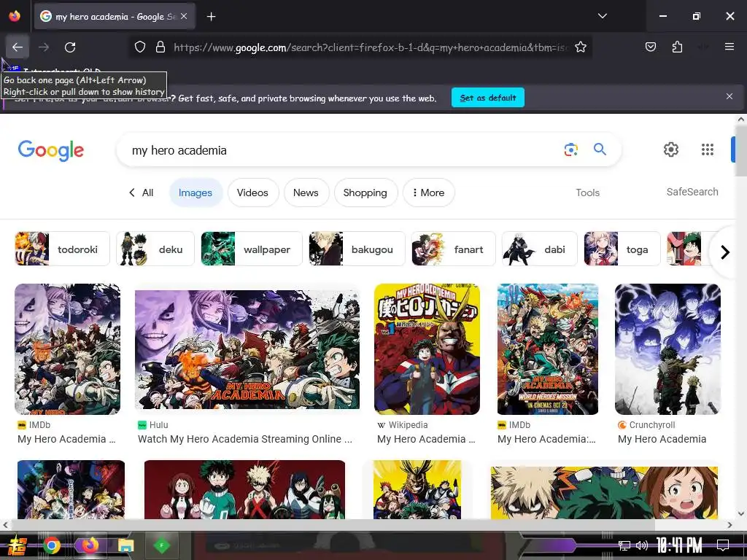Screen dimensions: 747x560
Task: Switch to the Shopping tab
Action: coord(365,192)
